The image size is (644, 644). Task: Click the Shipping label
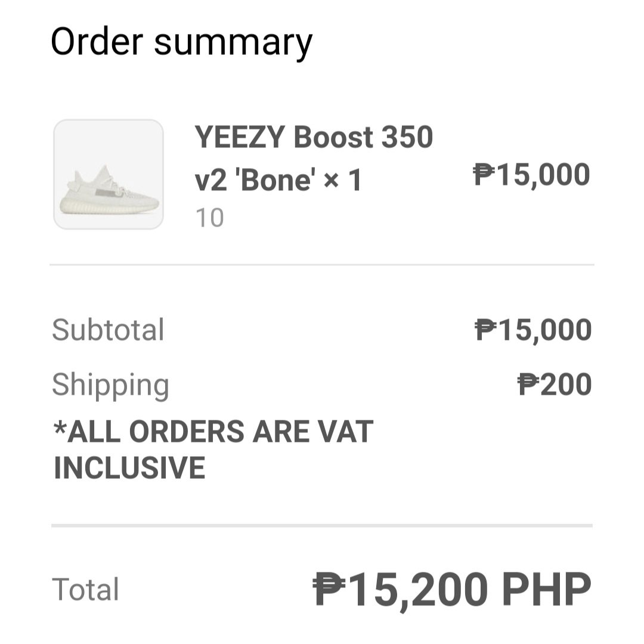click(110, 385)
